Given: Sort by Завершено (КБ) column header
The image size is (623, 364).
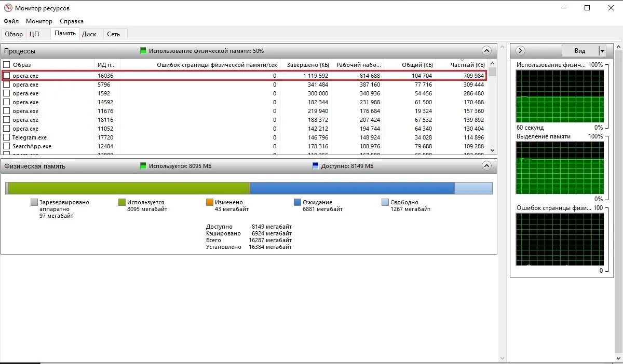Looking at the screenshot, I should click(x=306, y=65).
